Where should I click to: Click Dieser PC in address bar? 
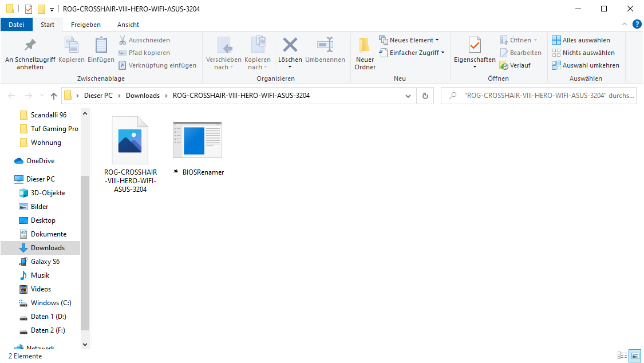click(x=98, y=95)
